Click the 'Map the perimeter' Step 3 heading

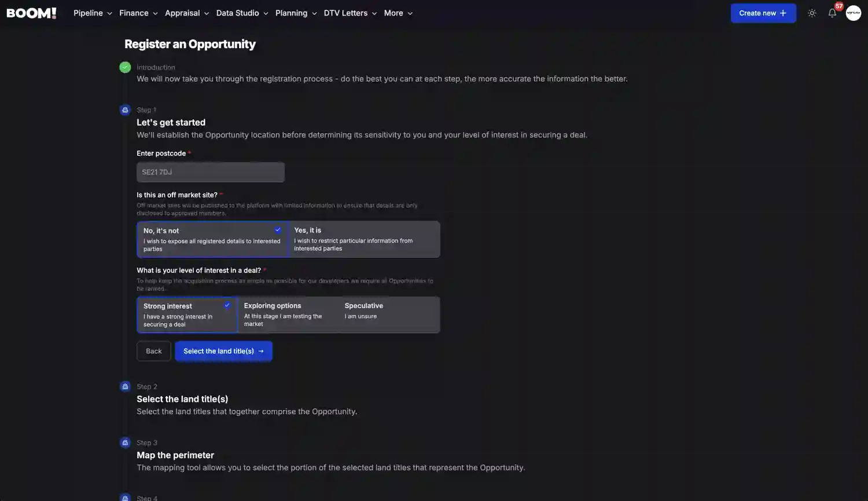click(175, 455)
